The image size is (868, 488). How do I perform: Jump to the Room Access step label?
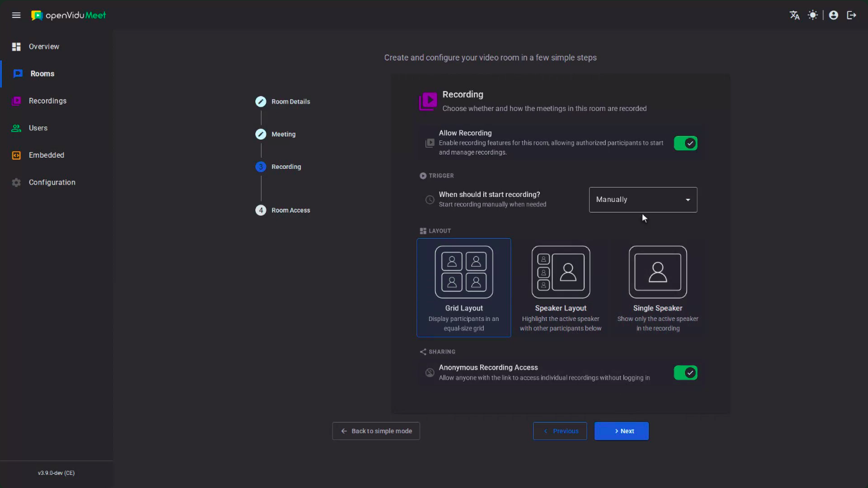point(291,210)
